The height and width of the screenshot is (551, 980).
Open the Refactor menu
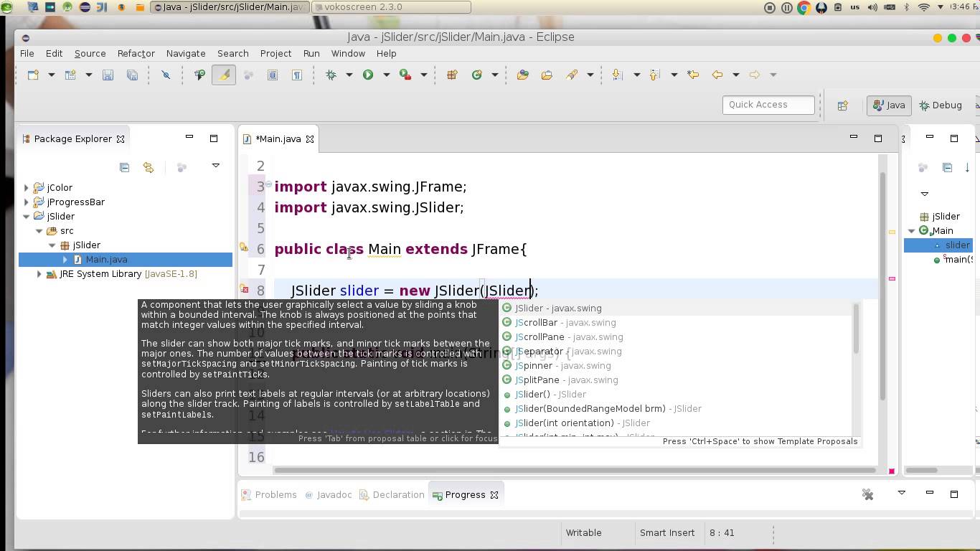134,53
